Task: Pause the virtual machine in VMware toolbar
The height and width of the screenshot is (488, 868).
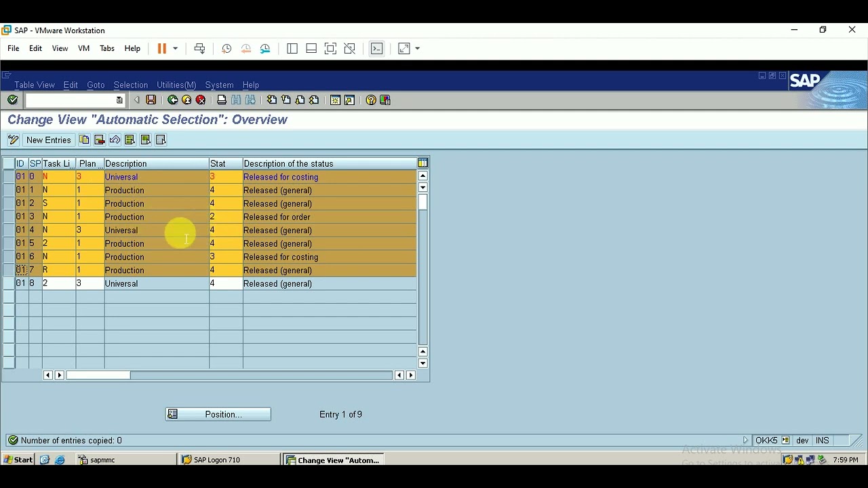Action: (162, 49)
